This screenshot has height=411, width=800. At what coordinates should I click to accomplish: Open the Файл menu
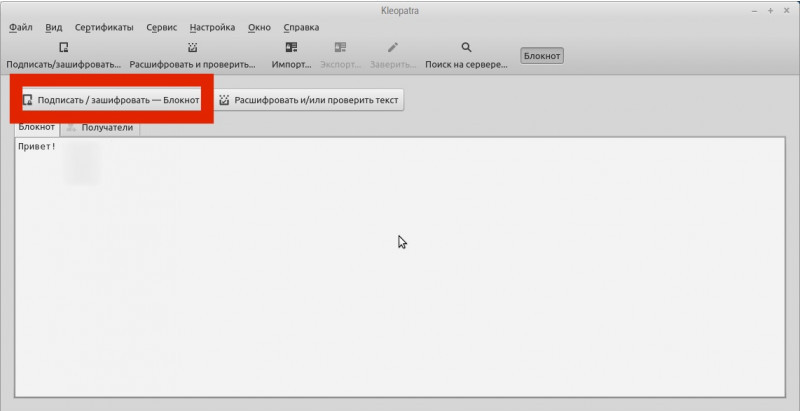tap(21, 28)
